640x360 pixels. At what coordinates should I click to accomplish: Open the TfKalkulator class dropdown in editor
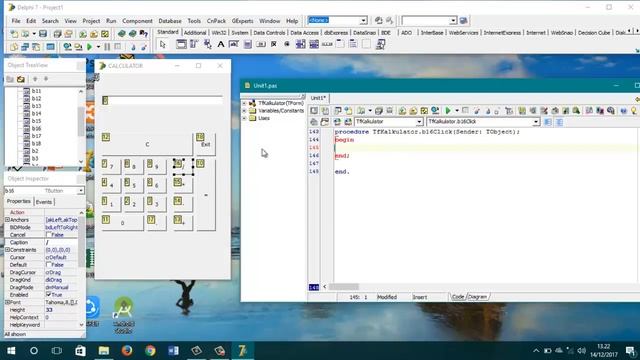point(419,122)
